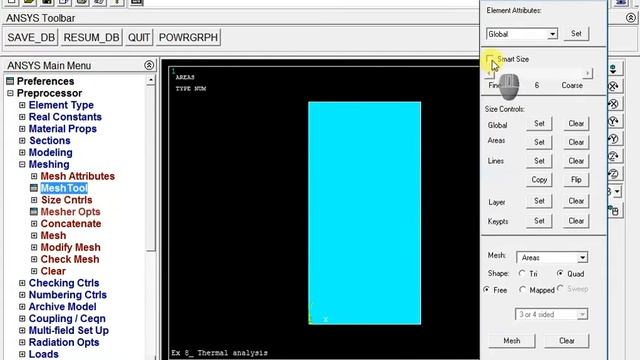Open the Mesh Areas dropdown
This screenshot has width=640, height=360.
(x=582, y=258)
